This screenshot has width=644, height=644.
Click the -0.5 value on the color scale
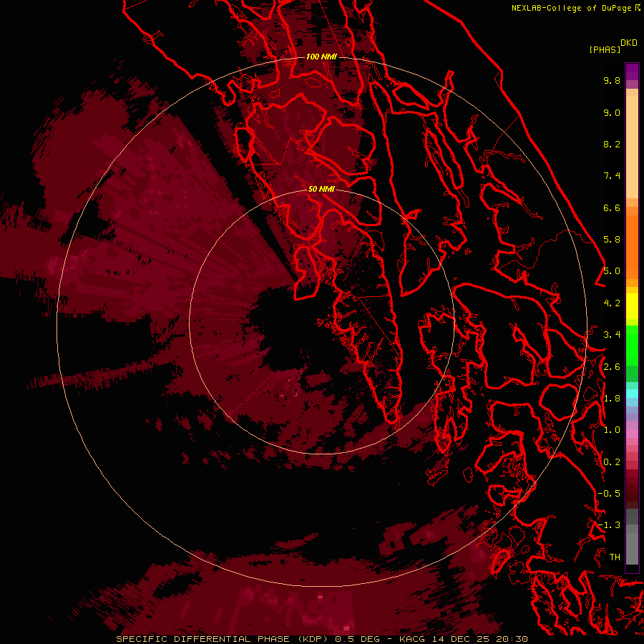[x=609, y=494]
